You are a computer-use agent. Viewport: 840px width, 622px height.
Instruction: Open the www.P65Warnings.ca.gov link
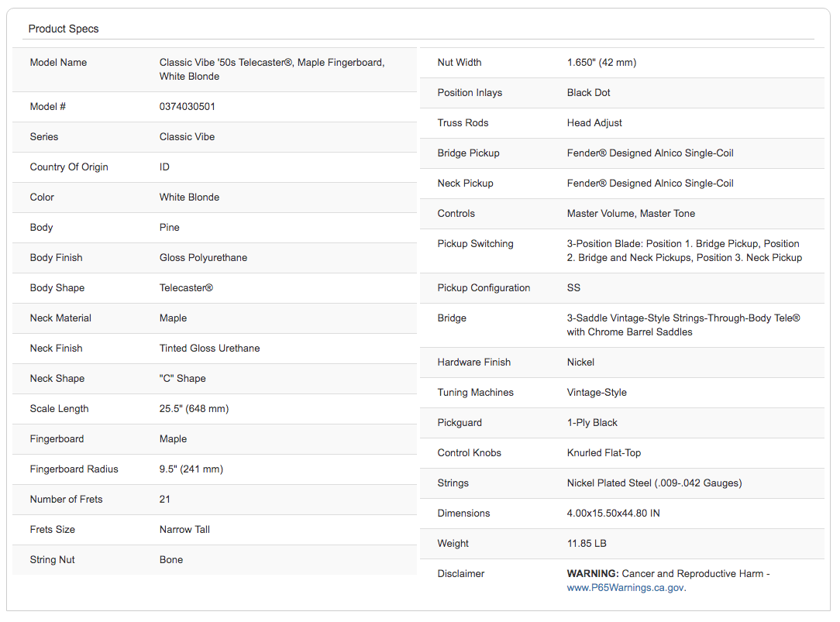pyautogui.click(x=625, y=588)
